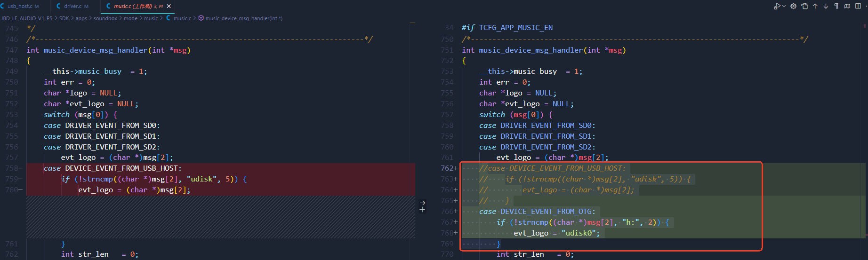Open the soundbox breadcrumb
This screenshot has width=868, height=260.
click(x=105, y=18)
